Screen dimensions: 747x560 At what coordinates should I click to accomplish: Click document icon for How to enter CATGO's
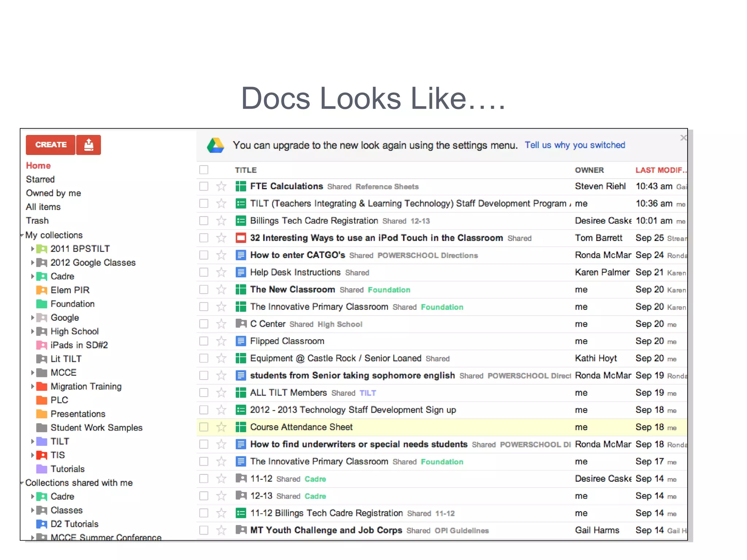[241, 255]
